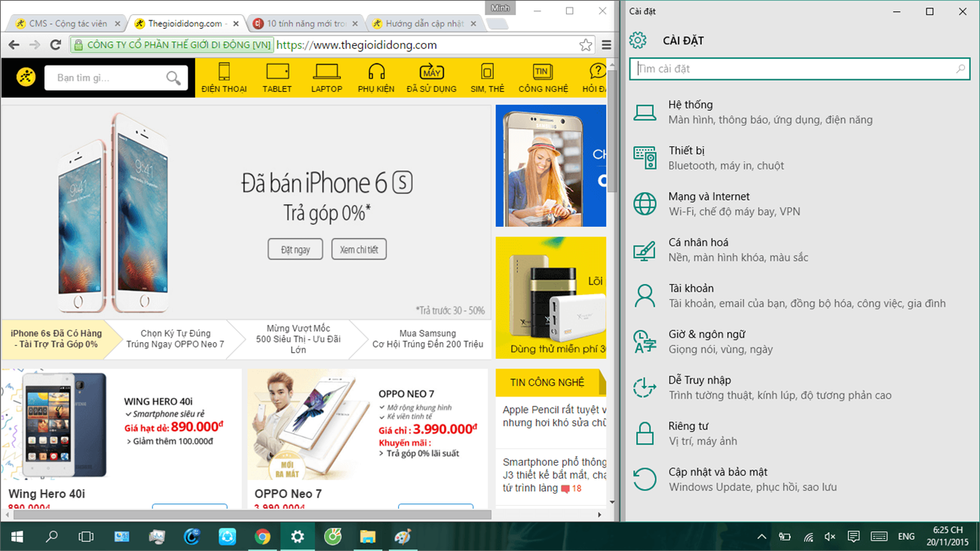This screenshot has height=551, width=980.
Task: Open Task View on taskbar
Action: [87, 537]
